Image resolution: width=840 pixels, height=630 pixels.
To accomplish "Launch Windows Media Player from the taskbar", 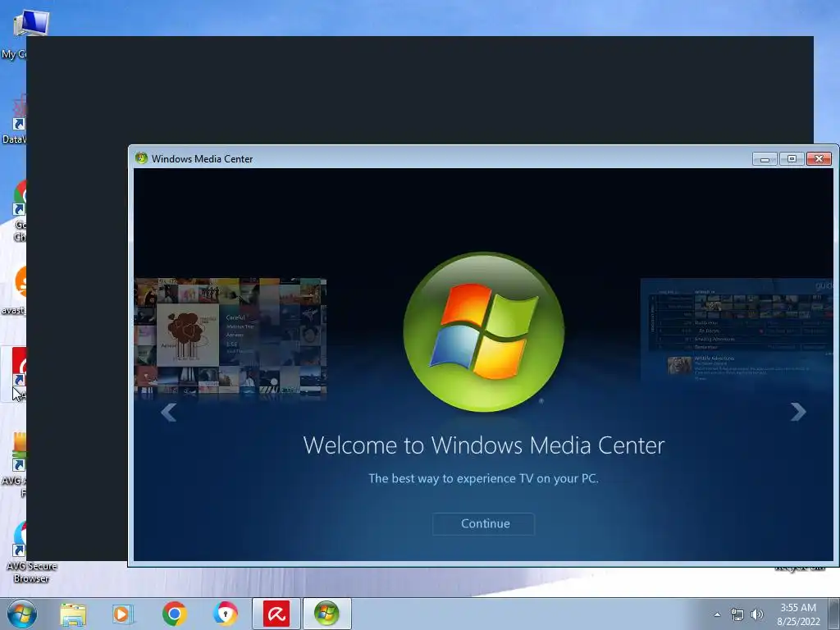I will (x=123, y=614).
